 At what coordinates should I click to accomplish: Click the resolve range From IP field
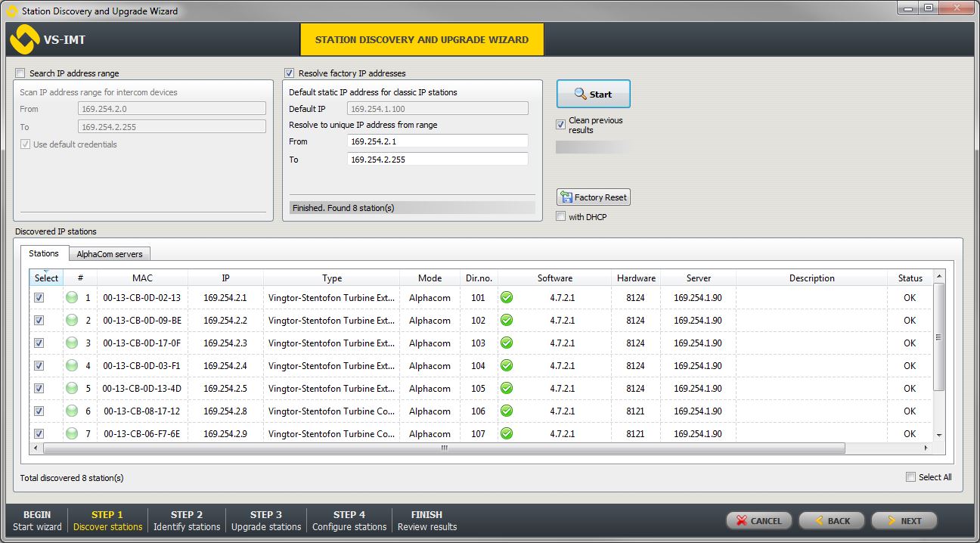(437, 141)
